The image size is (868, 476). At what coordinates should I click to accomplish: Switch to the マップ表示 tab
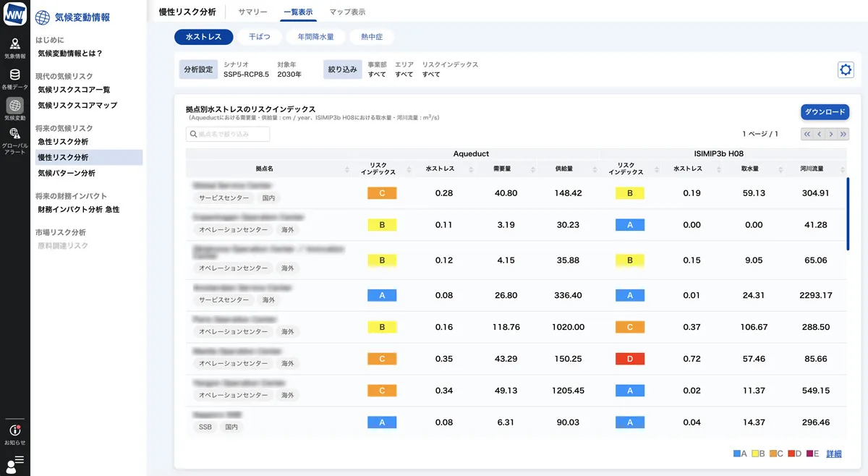point(348,11)
